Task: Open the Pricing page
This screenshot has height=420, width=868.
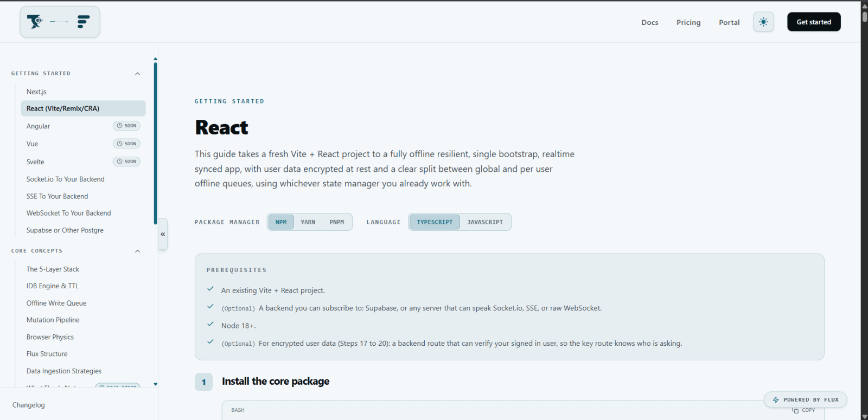Action: [688, 22]
